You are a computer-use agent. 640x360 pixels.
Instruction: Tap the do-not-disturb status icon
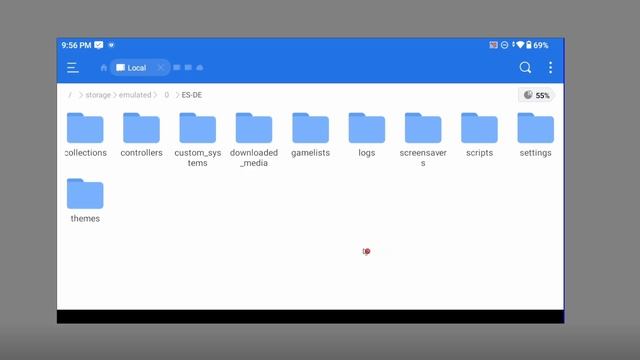coord(504,45)
